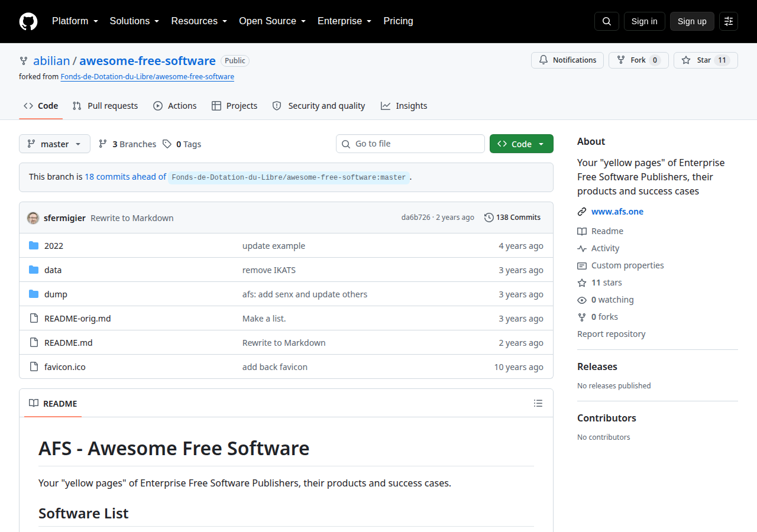
Task: Expand the Solutions menu
Action: [134, 21]
